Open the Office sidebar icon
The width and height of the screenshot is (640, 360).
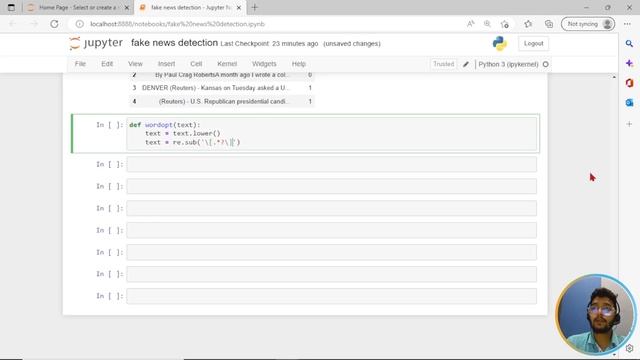click(629, 83)
